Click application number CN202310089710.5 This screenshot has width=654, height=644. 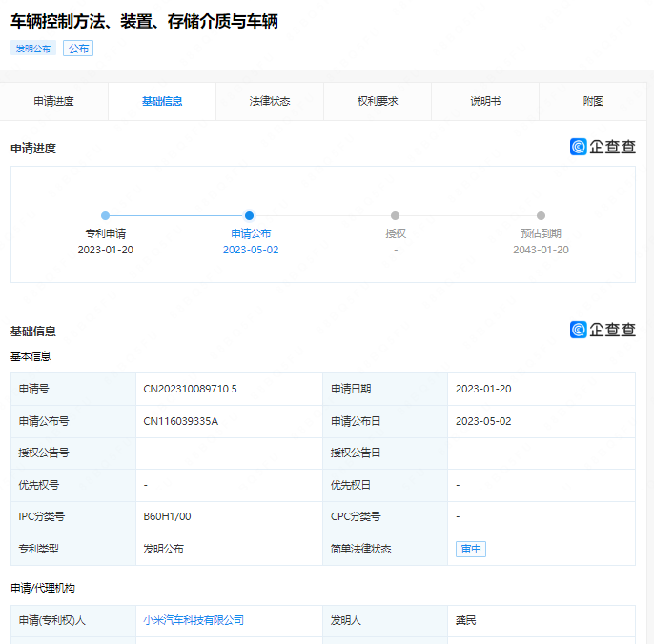(190, 389)
